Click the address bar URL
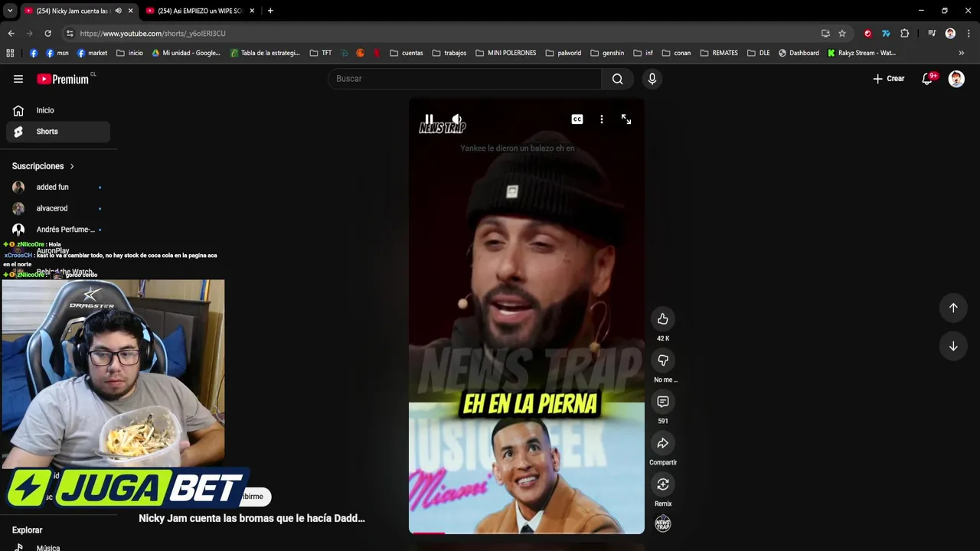The height and width of the screenshot is (551, 980). [x=152, y=34]
